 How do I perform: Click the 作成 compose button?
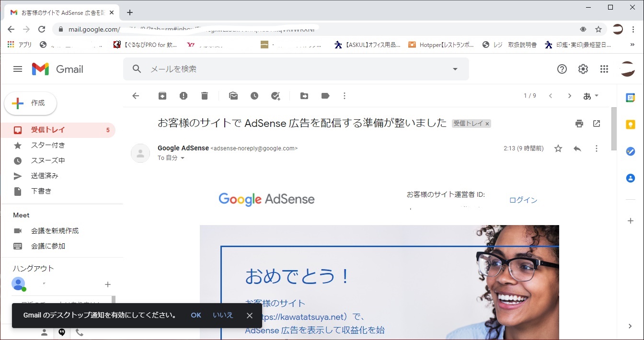[31, 103]
